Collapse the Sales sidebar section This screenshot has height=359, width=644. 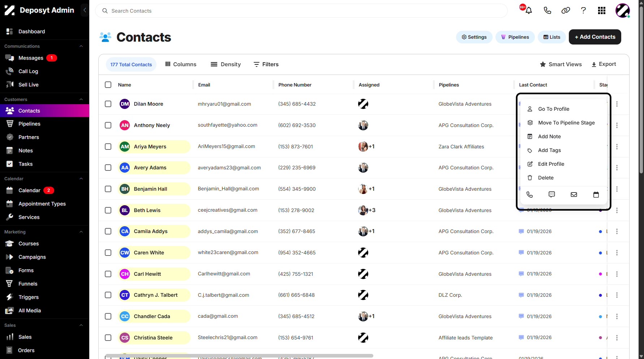[x=81, y=325]
